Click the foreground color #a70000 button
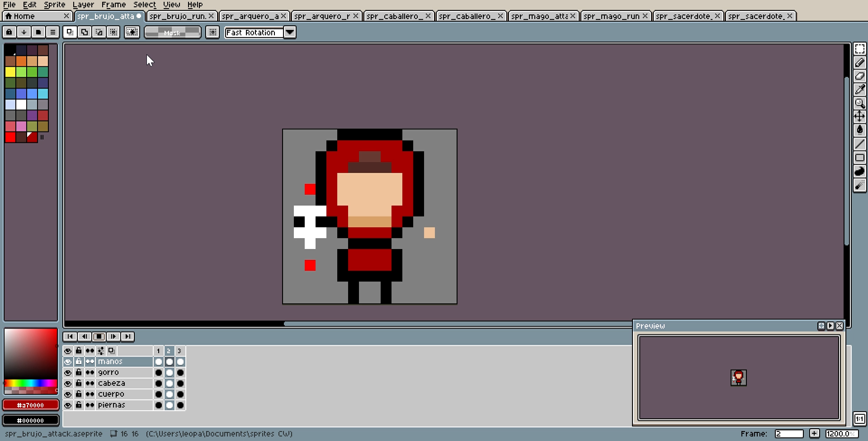This screenshot has height=441, width=868. click(x=31, y=405)
